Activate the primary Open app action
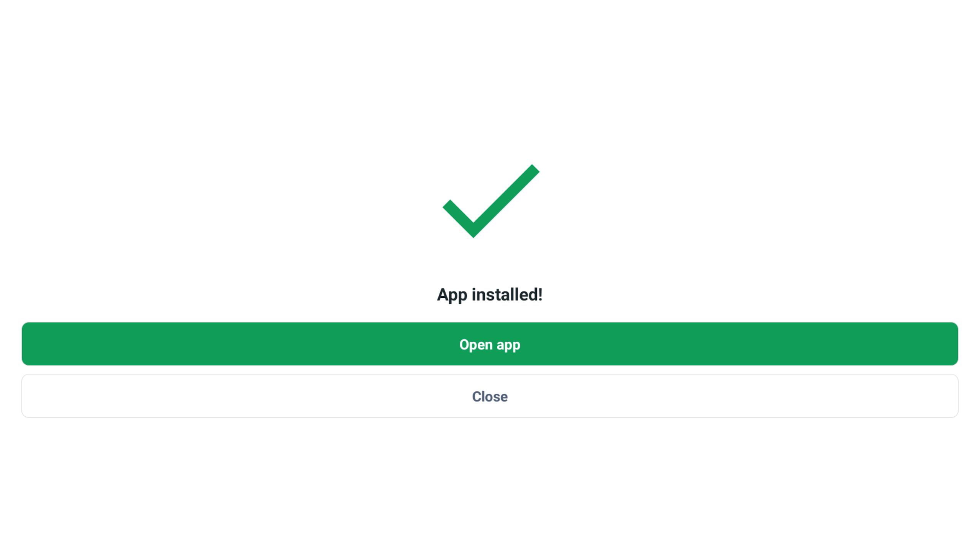 (490, 344)
